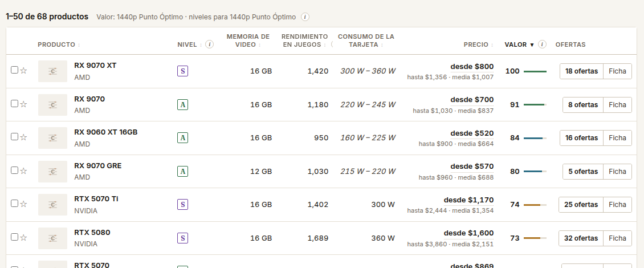Click RX 9060 XT 16GB product thumbnail
Image resolution: width=644 pixels, height=268 pixels.
[52, 137]
